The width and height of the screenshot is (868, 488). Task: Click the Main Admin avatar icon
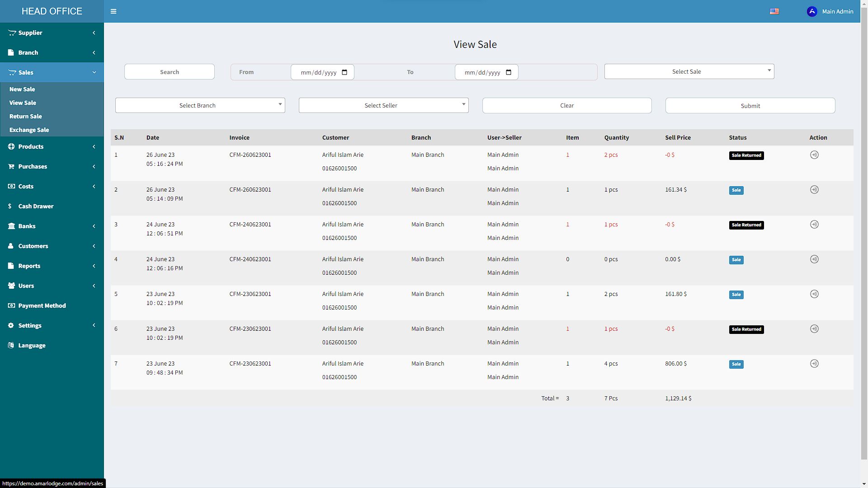811,12
